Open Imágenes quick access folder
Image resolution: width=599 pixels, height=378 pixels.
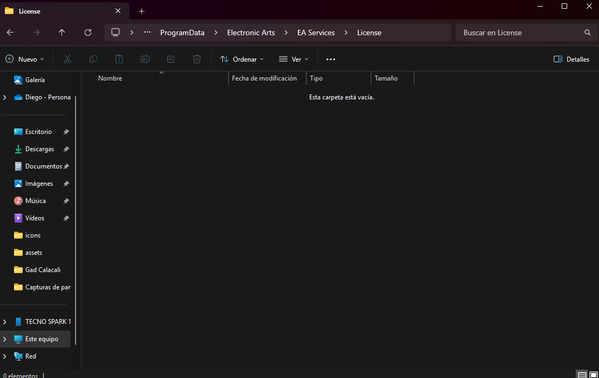(x=35, y=183)
